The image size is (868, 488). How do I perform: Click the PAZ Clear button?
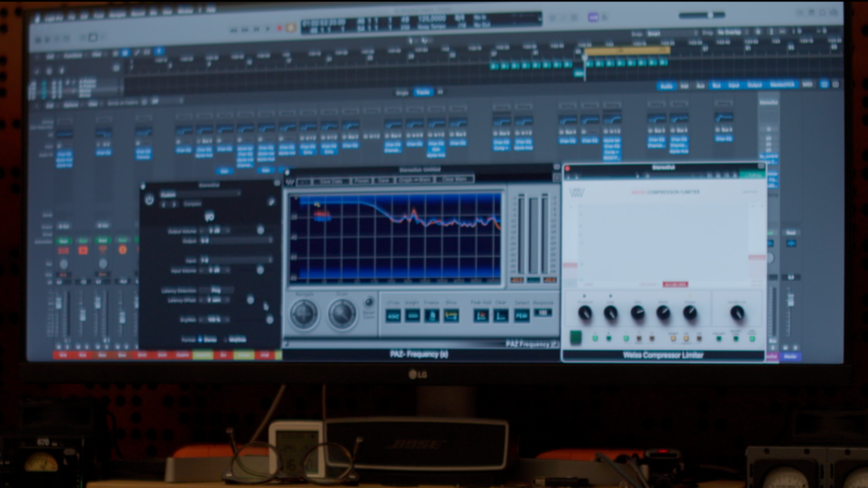(x=500, y=315)
